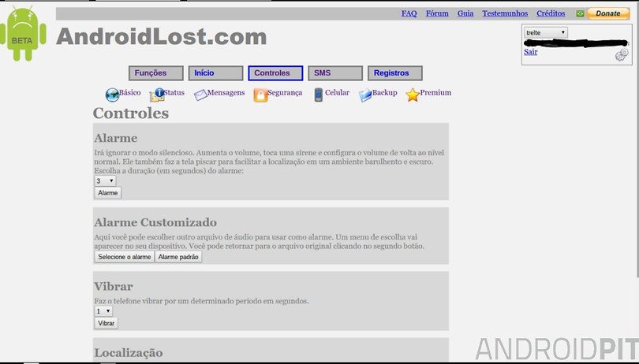Switch to the Registros tab
Image resolution: width=639 pixels, height=364 pixels.
[x=395, y=73]
